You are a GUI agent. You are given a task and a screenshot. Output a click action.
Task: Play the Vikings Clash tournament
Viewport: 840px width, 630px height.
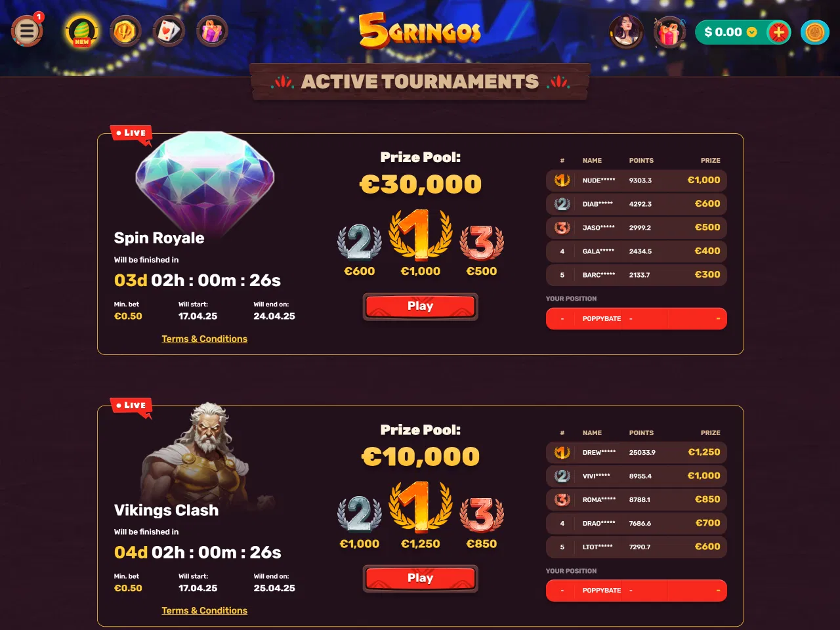[x=420, y=578]
